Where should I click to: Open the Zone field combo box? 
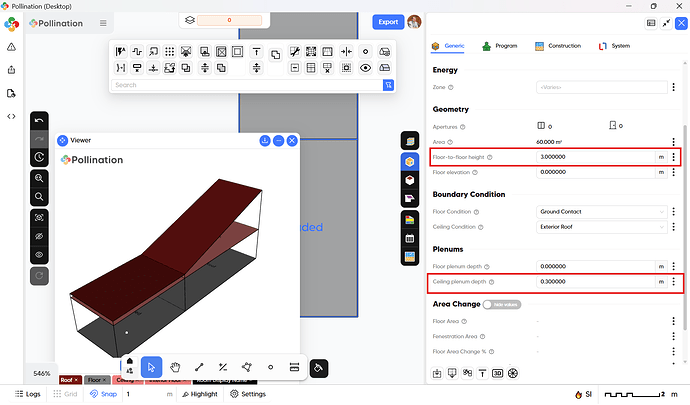coord(602,87)
